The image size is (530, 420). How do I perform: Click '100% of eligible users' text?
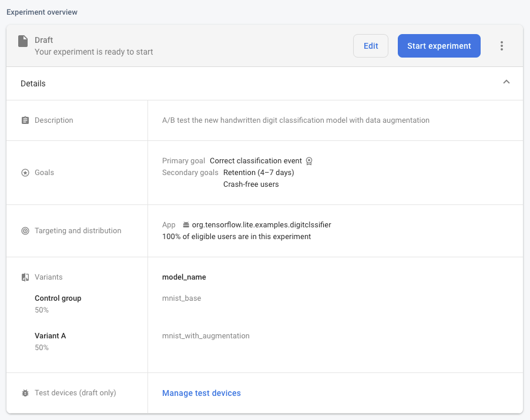237,237
